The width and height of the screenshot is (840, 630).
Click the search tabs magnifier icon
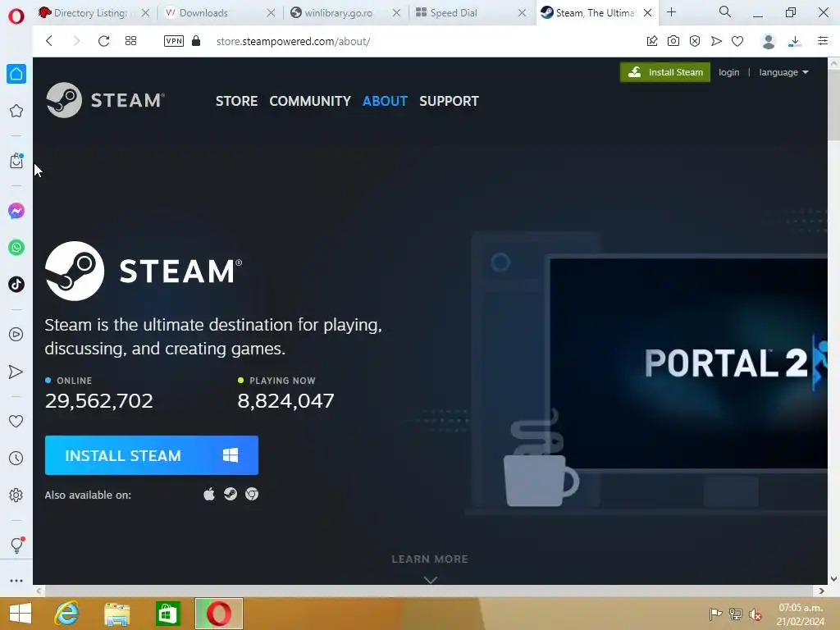tap(725, 11)
